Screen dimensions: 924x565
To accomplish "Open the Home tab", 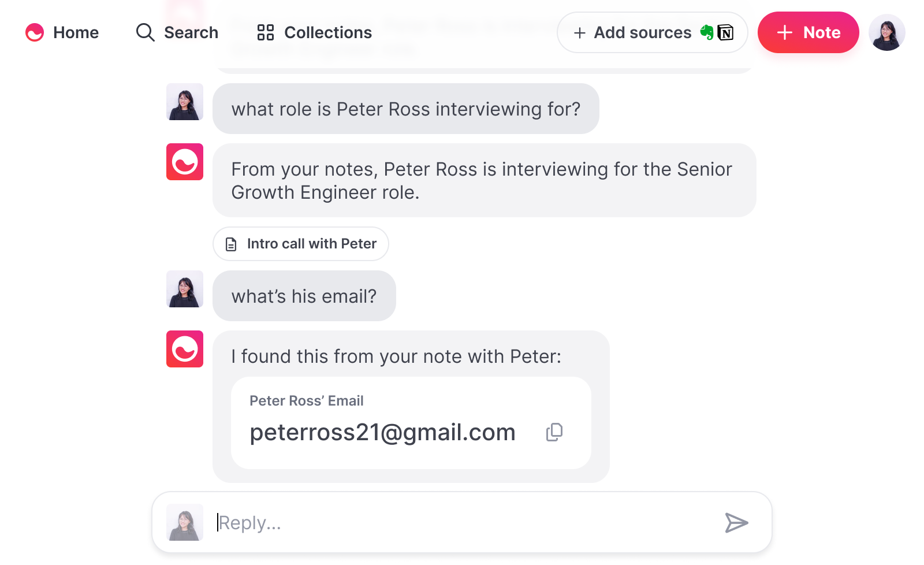I will click(x=76, y=32).
